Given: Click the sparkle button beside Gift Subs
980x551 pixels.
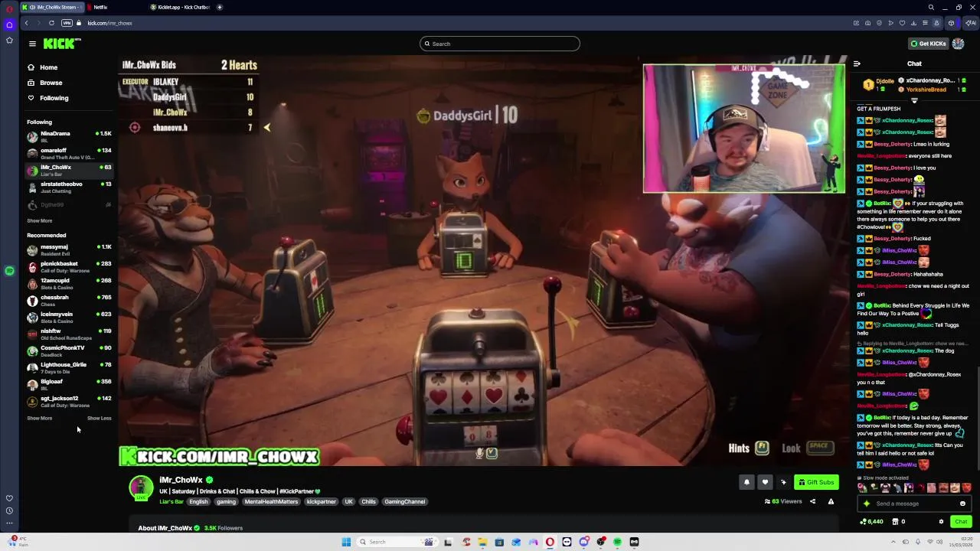Looking at the screenshot, I should [x=783, y=482].
